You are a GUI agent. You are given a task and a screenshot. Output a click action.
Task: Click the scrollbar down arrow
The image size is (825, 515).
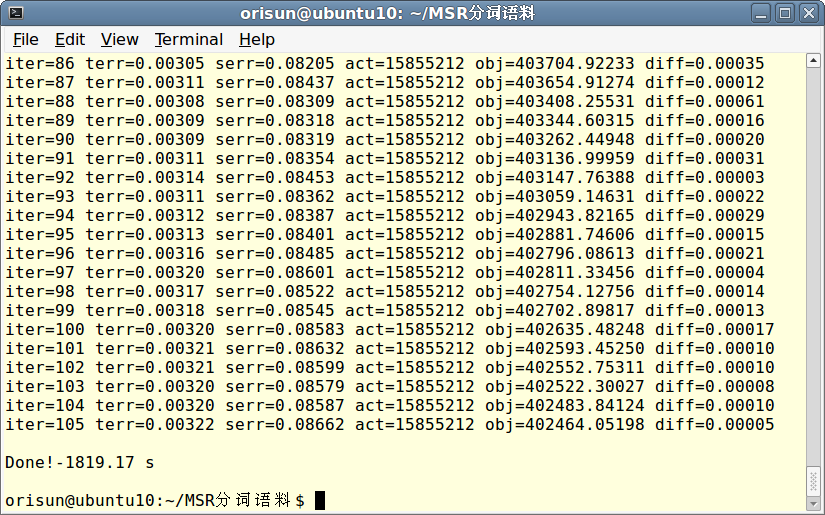tap(813, 503)
